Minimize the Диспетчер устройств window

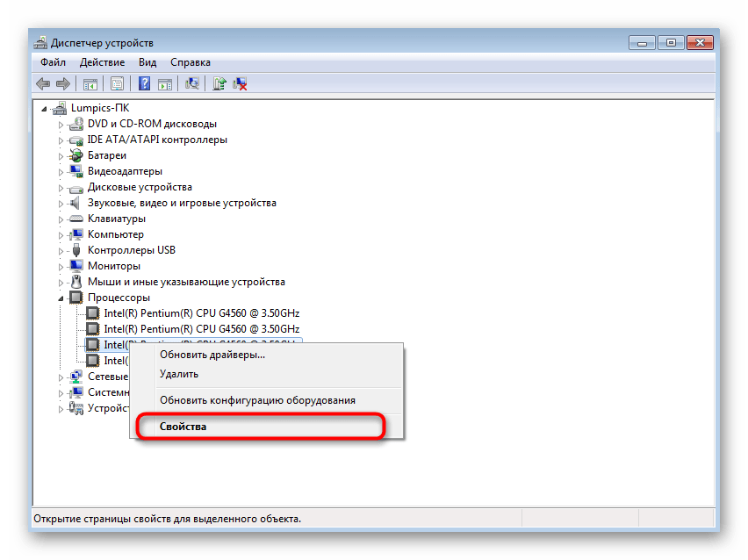(643, 42)
